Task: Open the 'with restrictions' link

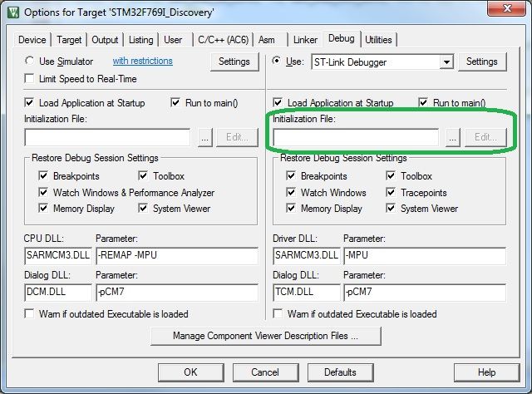Action: 142,61
